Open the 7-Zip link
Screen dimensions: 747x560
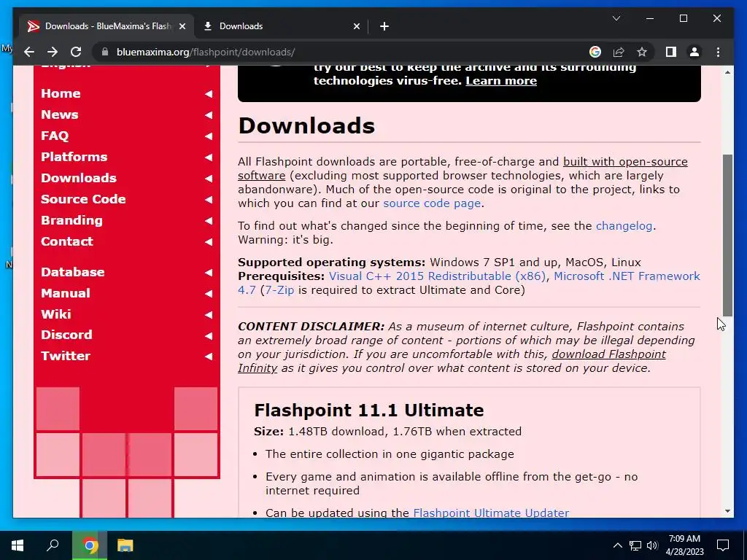(x=279, y=290)
